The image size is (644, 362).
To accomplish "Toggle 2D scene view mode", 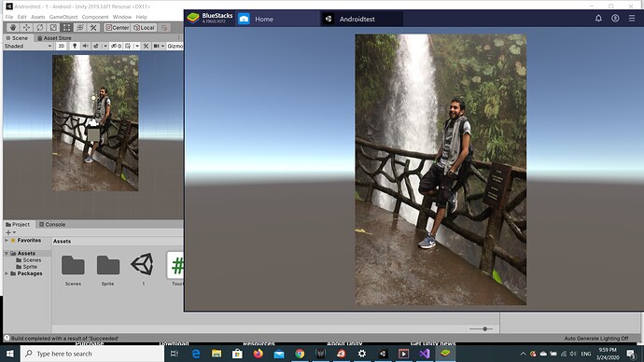I will [x=62, y=46].
